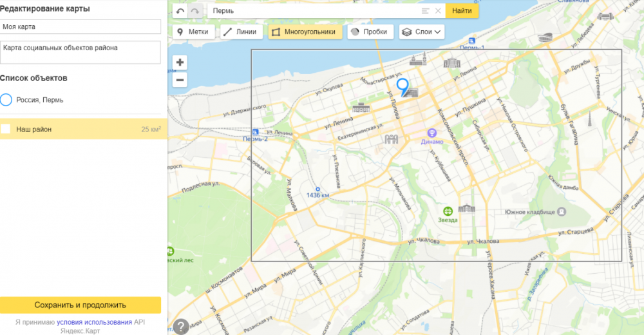
Task: Click the Динамо stadium icon
Action: [431, 133]
